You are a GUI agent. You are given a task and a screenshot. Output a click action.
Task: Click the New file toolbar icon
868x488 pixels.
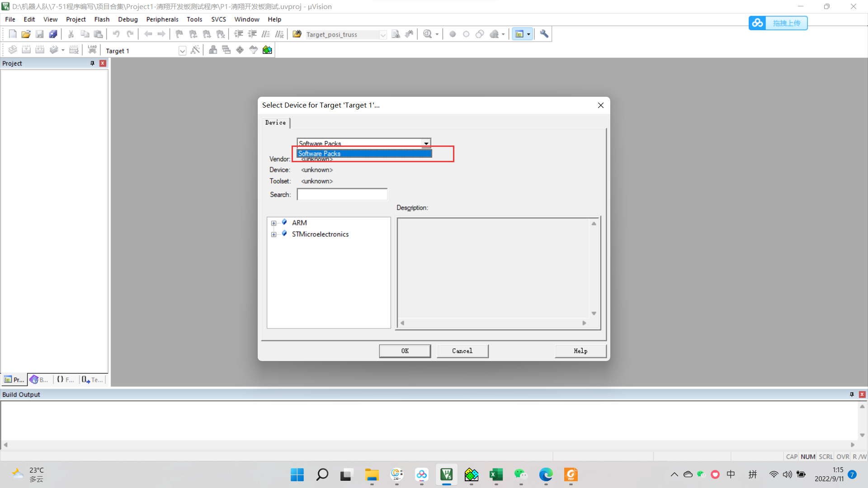coord(13,34)
